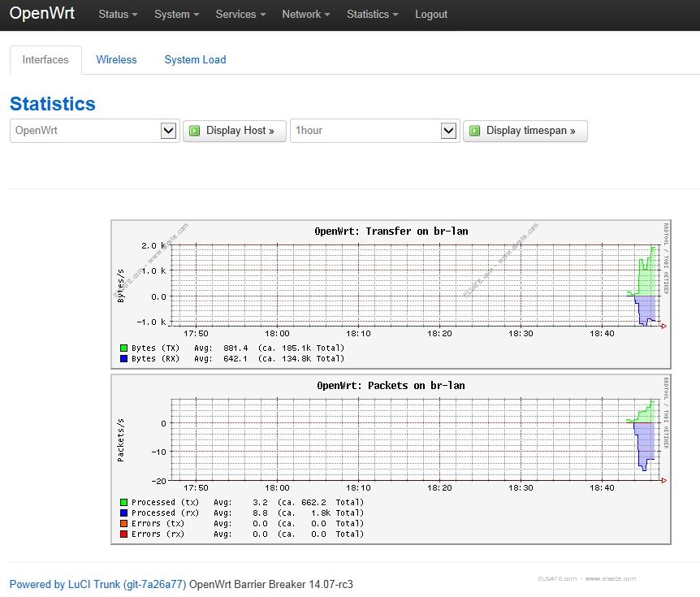
Task: Open Powered by LuCI Trunk link
Action: click(97, 585)
